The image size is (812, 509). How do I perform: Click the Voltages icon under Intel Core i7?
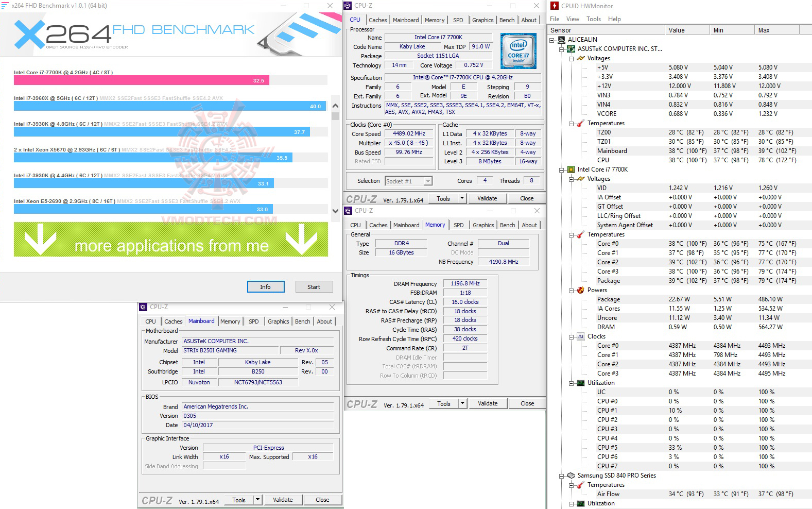[x=580, y=179]
